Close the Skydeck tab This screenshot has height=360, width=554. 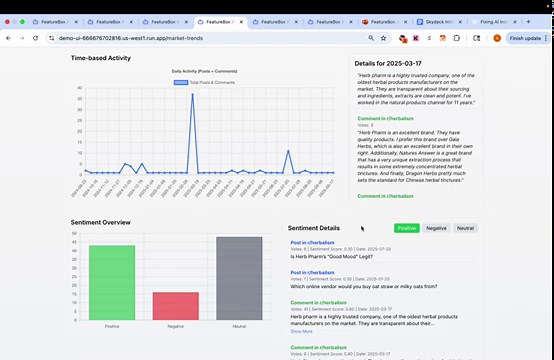(x=460, y=22)
